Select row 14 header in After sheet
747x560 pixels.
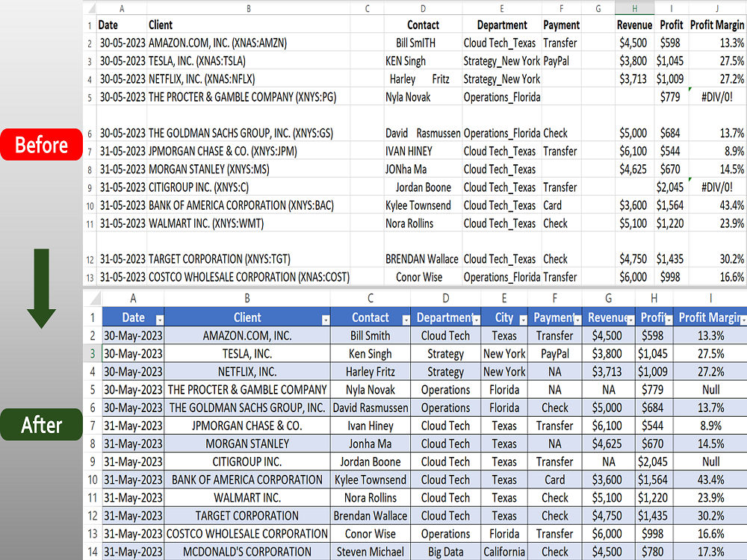click(93, 552)
